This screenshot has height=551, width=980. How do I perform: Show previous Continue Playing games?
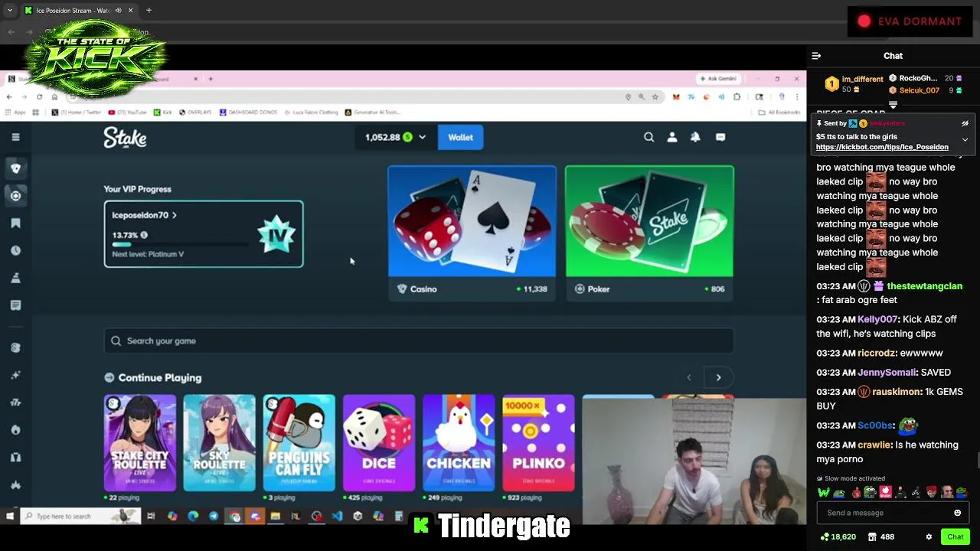(x=689, y=377)
